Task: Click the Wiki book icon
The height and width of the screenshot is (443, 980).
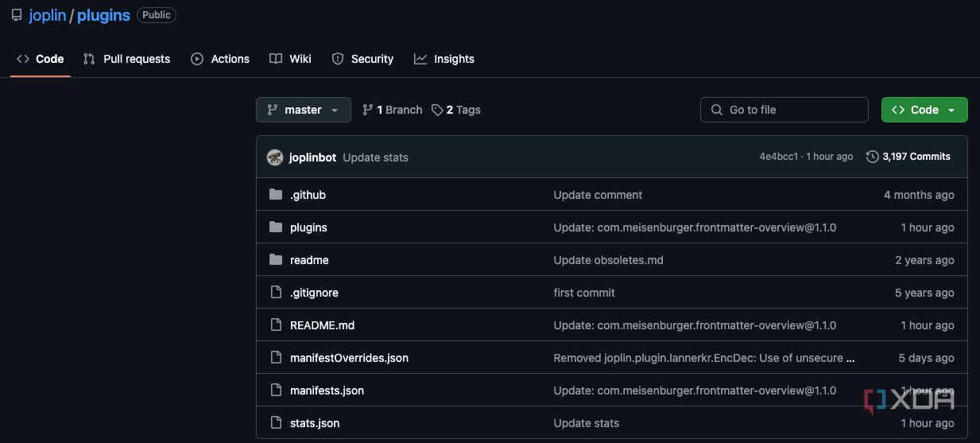Action: coord(276,59)
